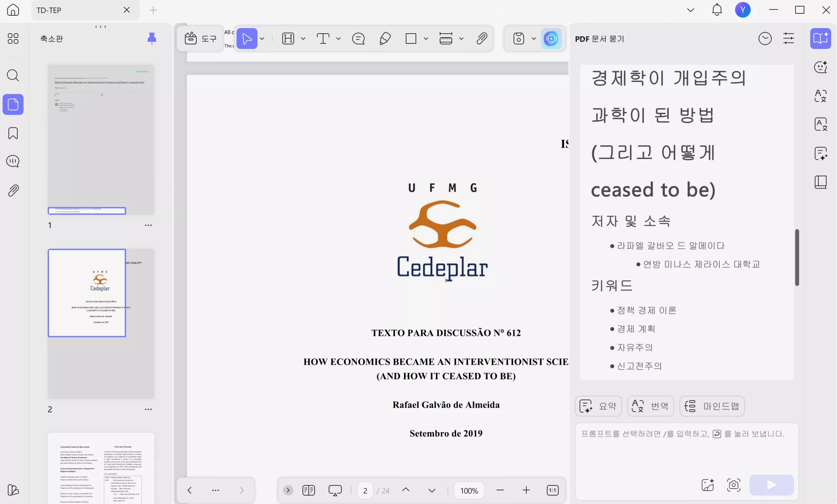Expand the highlight tool dropdown

(303, 39)
